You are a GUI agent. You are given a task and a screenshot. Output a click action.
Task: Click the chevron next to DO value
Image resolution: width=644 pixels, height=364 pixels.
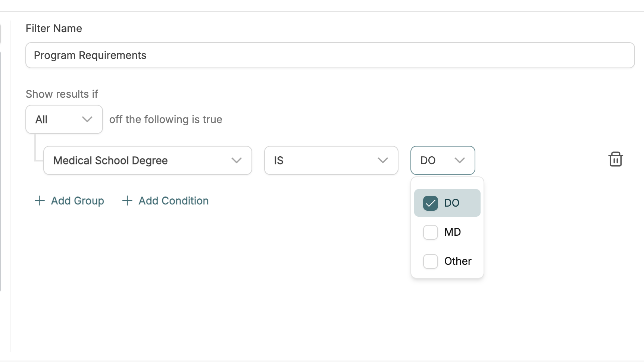point(460,160)
